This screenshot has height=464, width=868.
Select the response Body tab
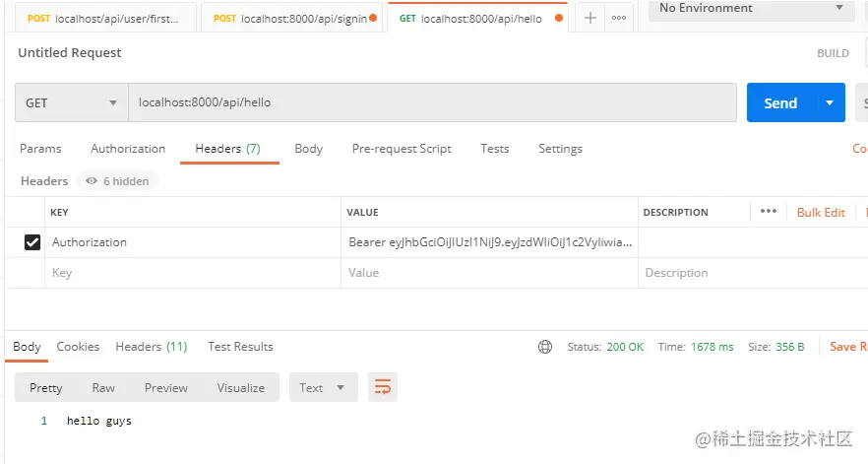click(x=27, y=347)
